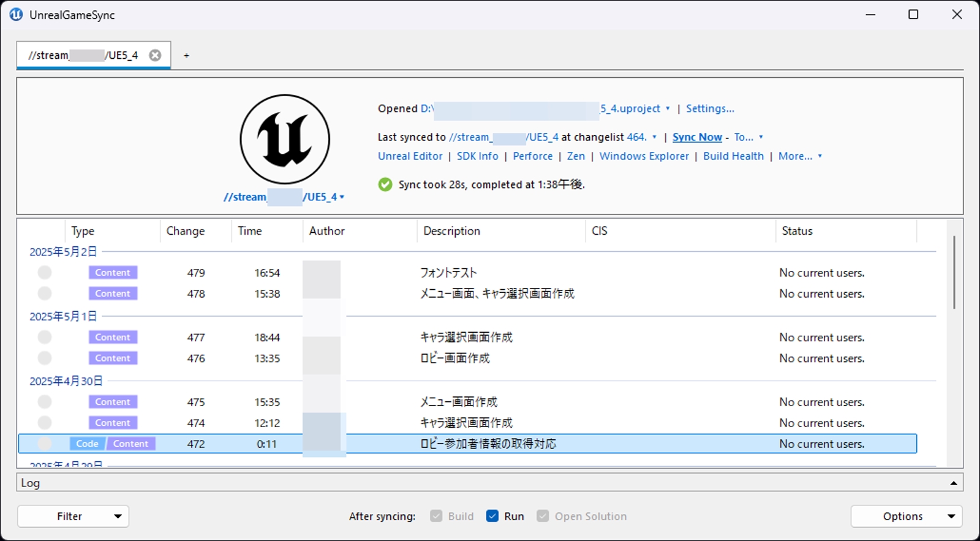
Task: Open the Windows Explorer link
Action: (x=644, y=156)
